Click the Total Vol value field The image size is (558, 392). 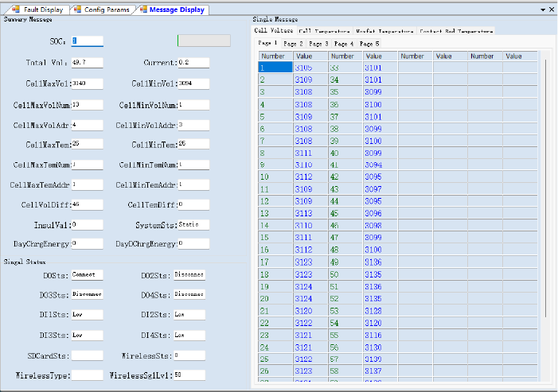pyautogui.click(x=86, y=62)
